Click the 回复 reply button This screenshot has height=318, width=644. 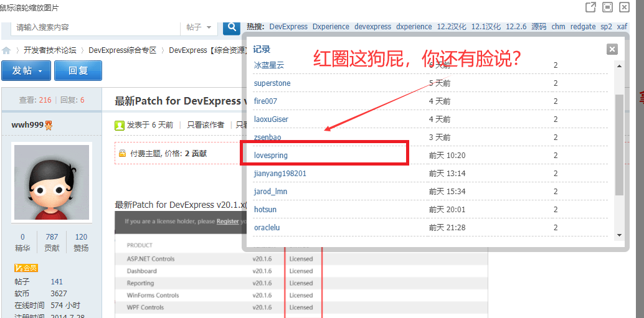click(x=78, y=70)
